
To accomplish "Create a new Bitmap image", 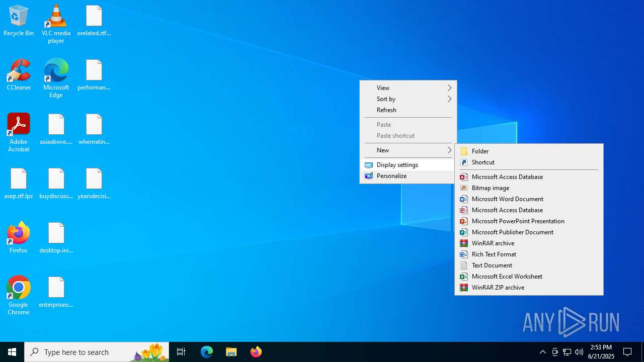I will point(529,188).
